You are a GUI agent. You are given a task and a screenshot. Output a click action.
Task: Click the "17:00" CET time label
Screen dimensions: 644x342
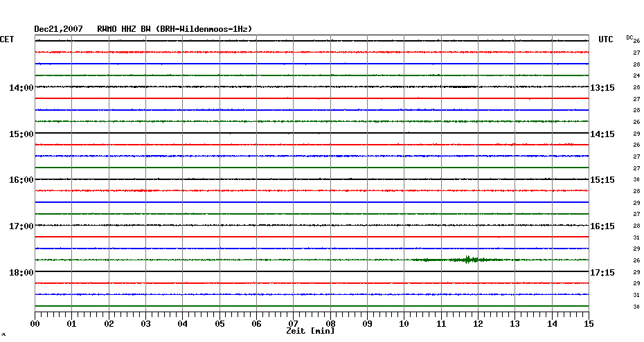pos(21,226)
